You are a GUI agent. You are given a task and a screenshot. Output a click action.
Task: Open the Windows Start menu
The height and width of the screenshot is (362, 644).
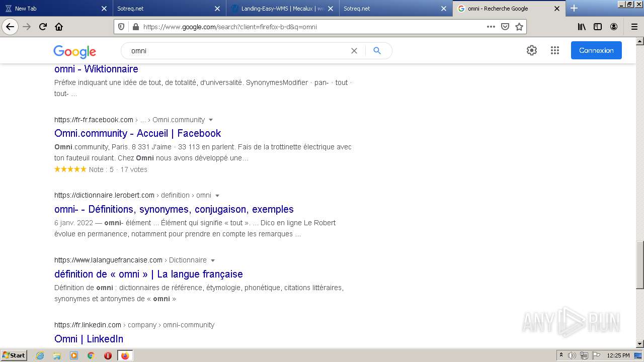click(14, 355)
